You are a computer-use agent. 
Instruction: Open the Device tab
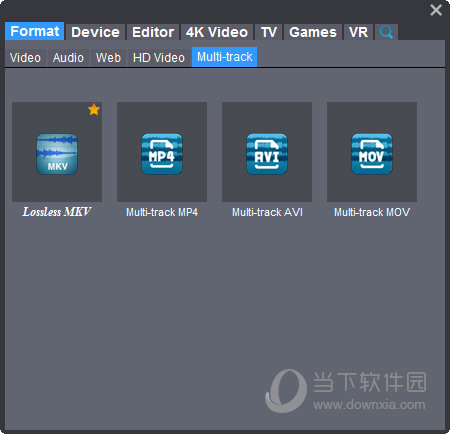click(x=95, y=32)
